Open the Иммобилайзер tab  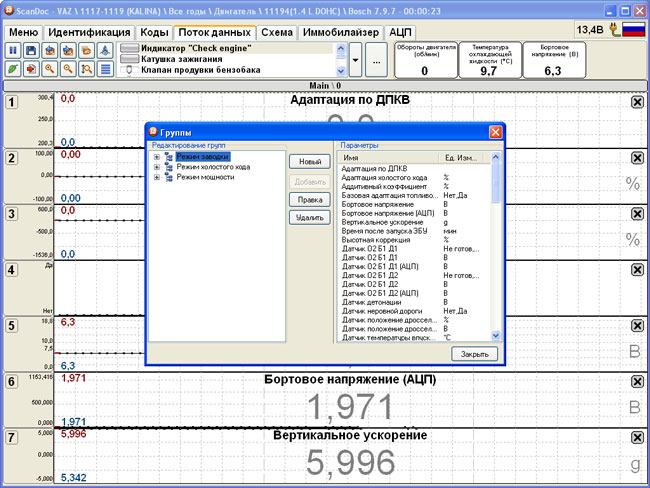click(340, 32)
